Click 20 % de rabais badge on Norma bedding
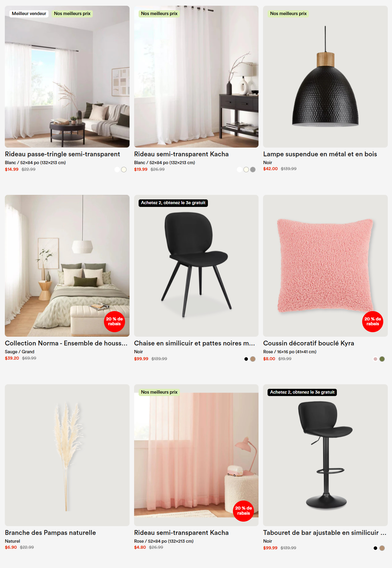Image resolution: width=392 pixels, height=568 pixels. pos(114,322)
